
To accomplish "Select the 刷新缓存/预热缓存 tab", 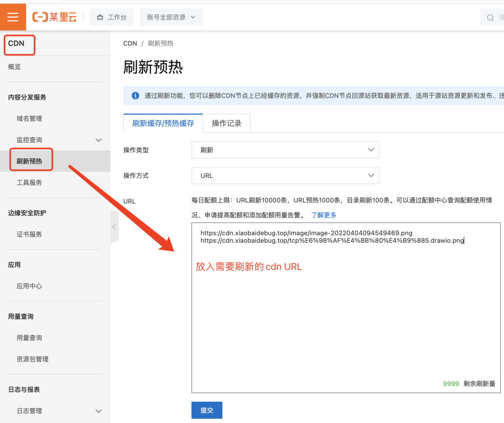I will pyautogui.click(x=162, y=123).
